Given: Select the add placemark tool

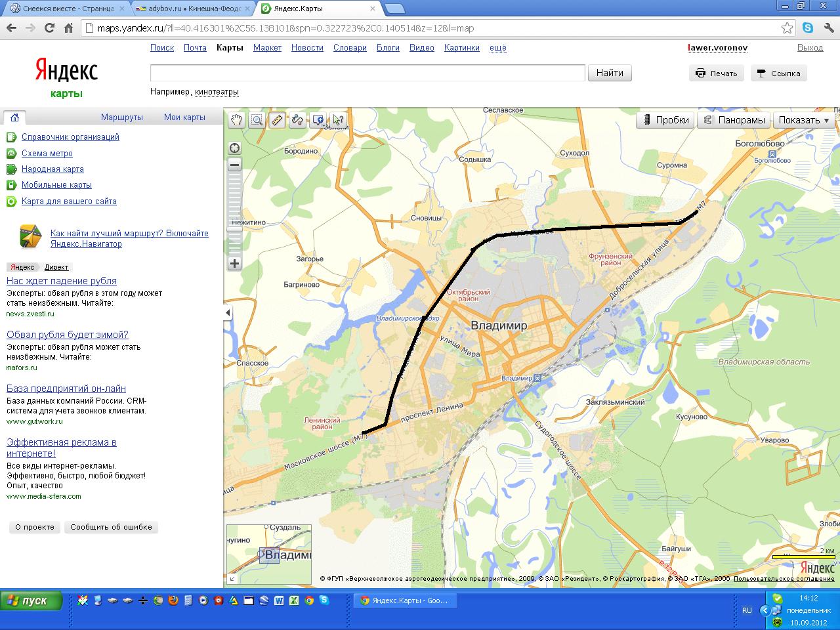Looking at the screenshot, I should pos(318,120).
